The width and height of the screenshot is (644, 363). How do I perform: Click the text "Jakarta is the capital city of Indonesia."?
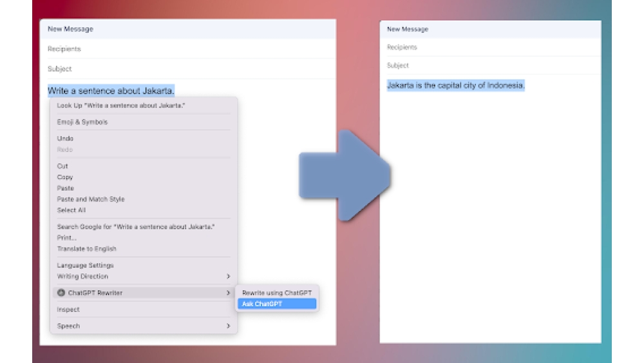point(456,86)
